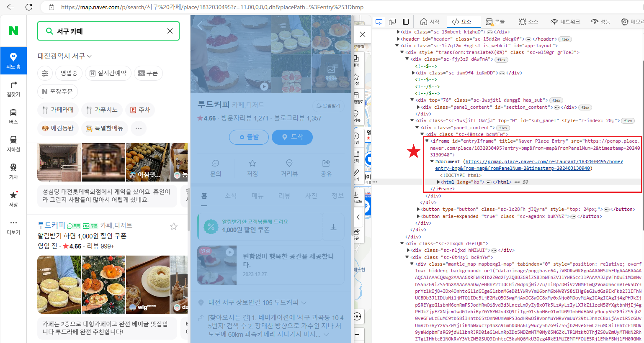Select 기차 in the left sidebar
Screen dimensions: 644x343
click(13, 171)
